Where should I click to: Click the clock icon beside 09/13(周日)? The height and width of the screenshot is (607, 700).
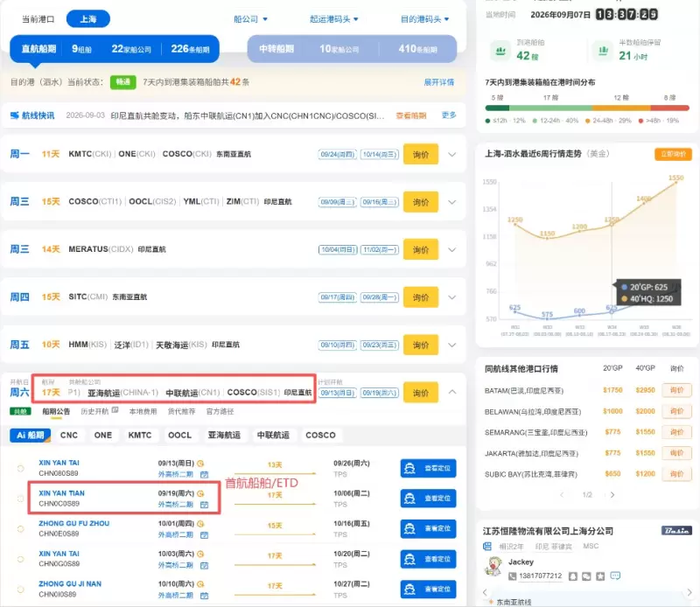tap(201, 464)
